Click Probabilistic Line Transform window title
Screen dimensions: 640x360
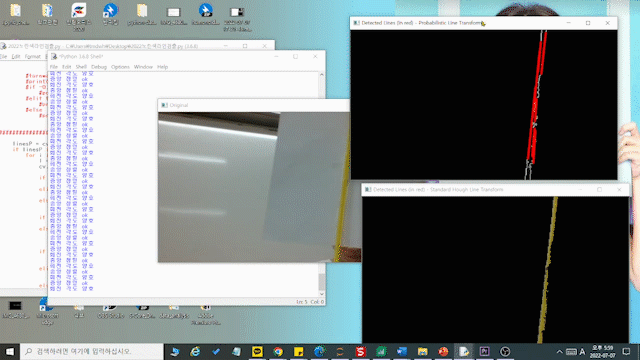421,23
